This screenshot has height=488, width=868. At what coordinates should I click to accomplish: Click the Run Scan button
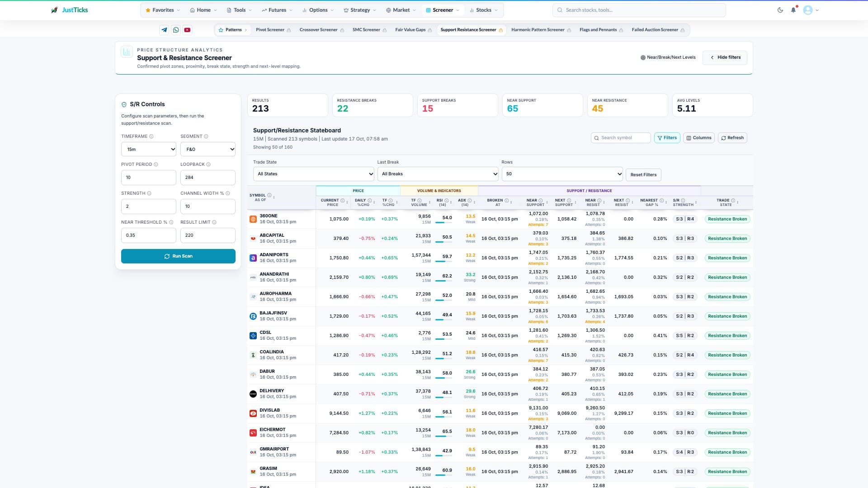click(178, 256)
